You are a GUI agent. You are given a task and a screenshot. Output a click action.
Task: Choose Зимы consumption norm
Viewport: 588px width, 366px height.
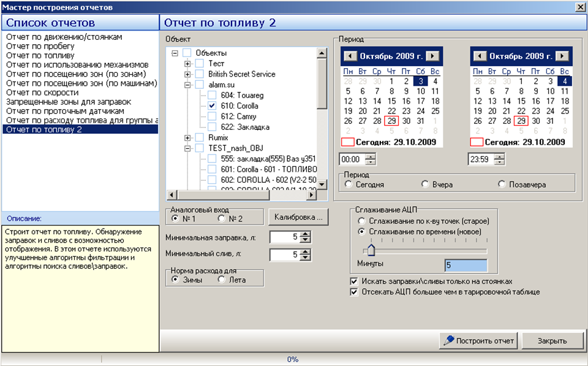175,280
